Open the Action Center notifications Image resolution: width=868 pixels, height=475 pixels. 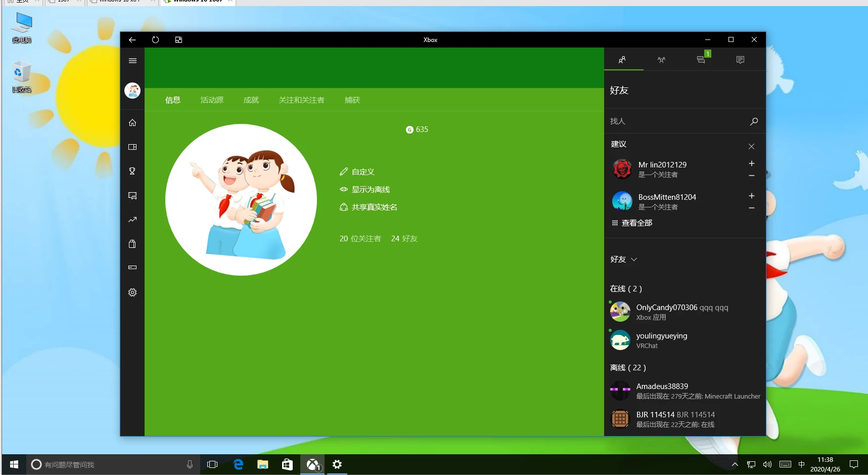[x=854, y=464]
